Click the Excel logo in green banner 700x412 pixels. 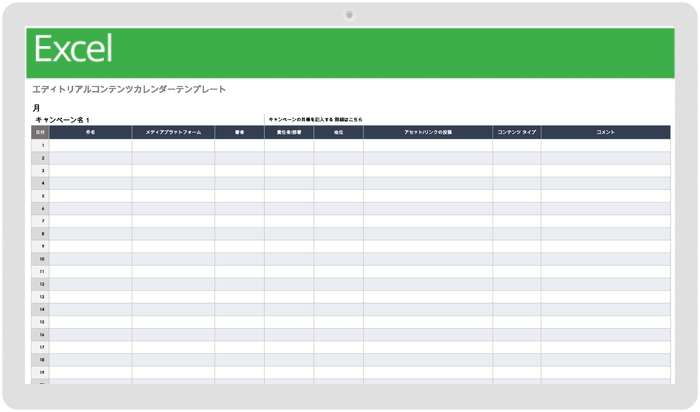(73, 50)
